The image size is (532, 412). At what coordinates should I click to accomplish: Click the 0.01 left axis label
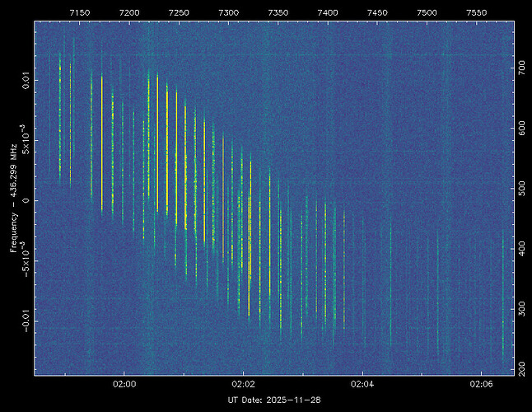(x=26, y=82)
